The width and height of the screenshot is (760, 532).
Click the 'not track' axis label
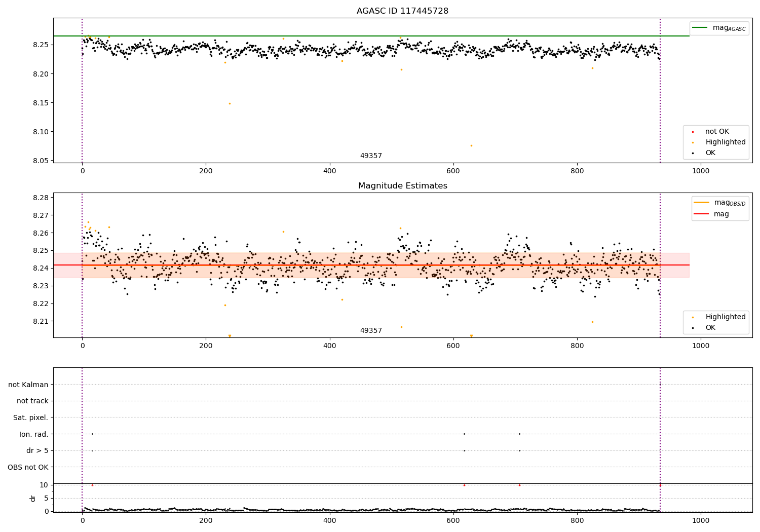[32, 401]
